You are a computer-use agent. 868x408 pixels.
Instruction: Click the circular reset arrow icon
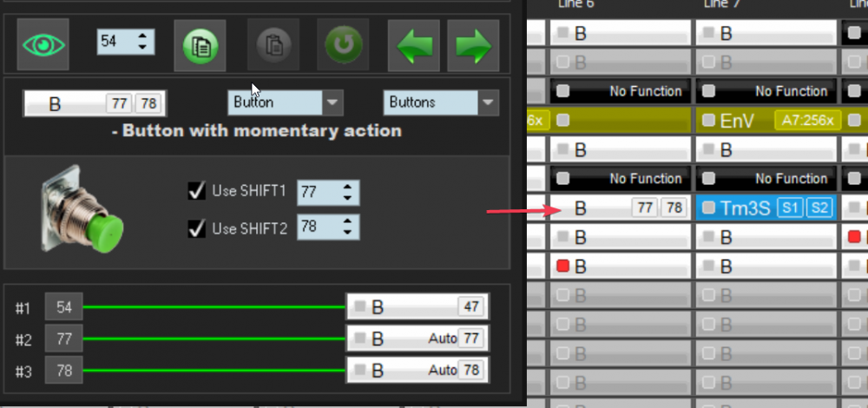click(343, 44)
